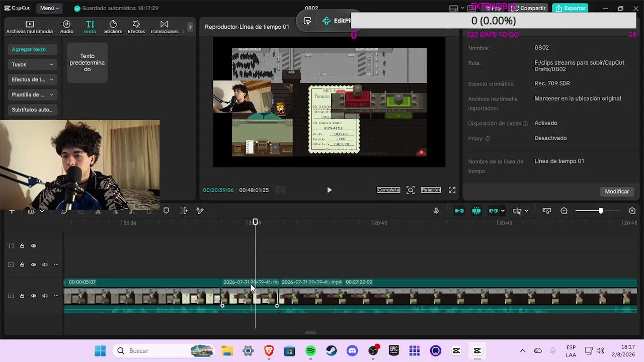Screen dimensions: 644x362
Task: Switch to the Transiciones tab
Action: coord(164,27)
